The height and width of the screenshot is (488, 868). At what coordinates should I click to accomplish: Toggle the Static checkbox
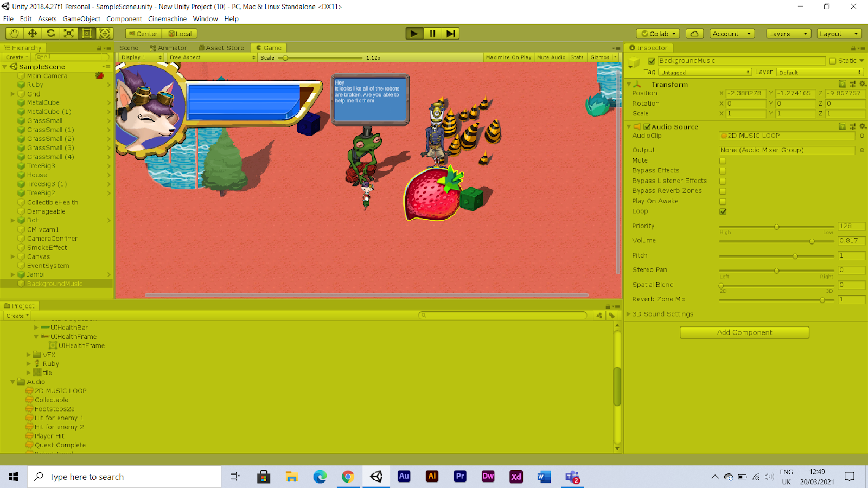click(x=833, y=61)
